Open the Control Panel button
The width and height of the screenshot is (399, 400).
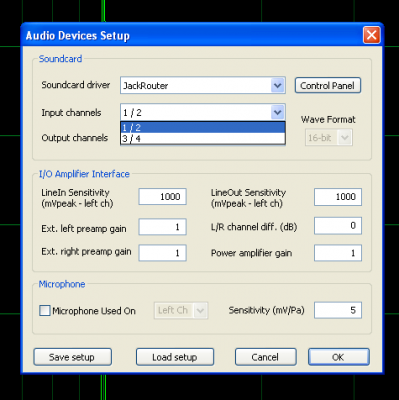pyautogui.click(x=328, y=86)
